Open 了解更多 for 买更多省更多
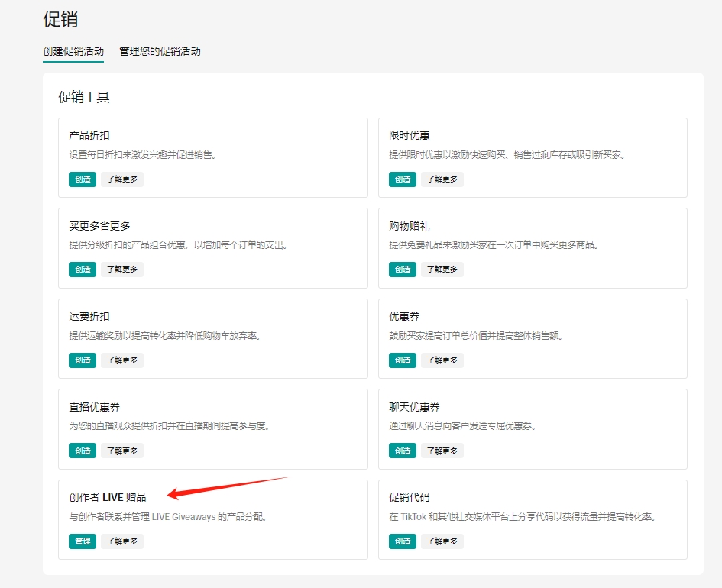The image size is (722, 588). pos(121,270)
